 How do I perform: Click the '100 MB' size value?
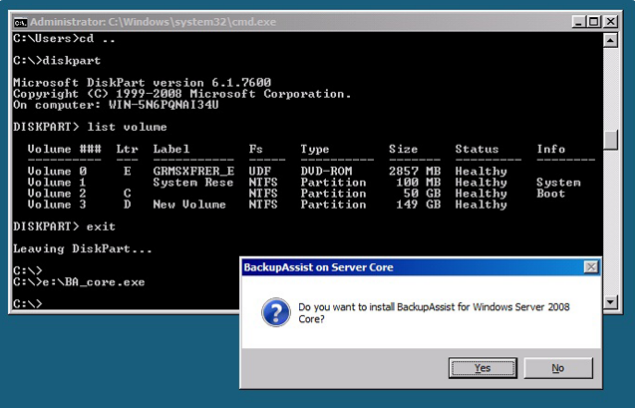click(418, 182)
